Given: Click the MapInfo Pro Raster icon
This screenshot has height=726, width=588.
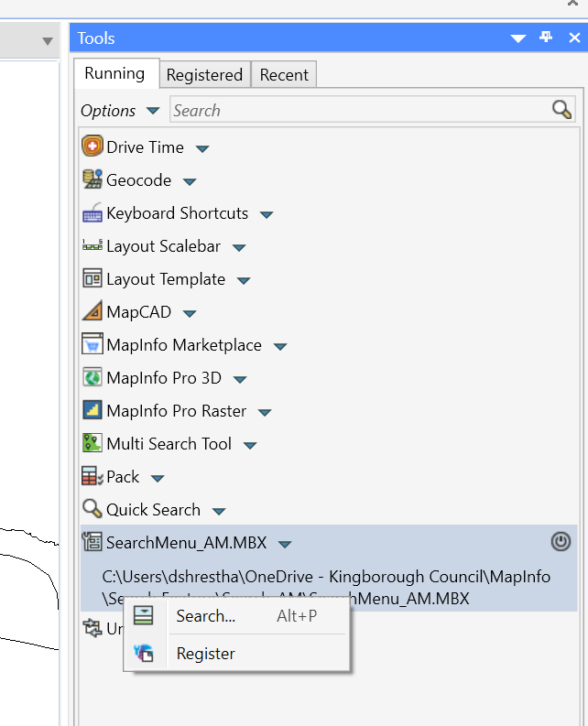Looking at the screenshot, I should tap(93, 410).
